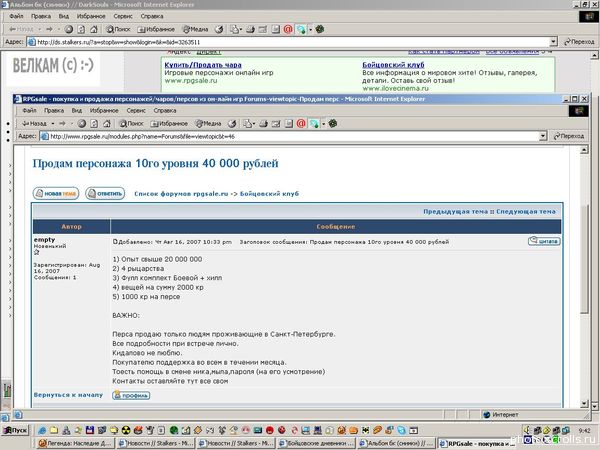Viewport: 600px width, 450px height.
Task: Click the Mail icon in RPGsale window toolbar
Action: (248, 124)
